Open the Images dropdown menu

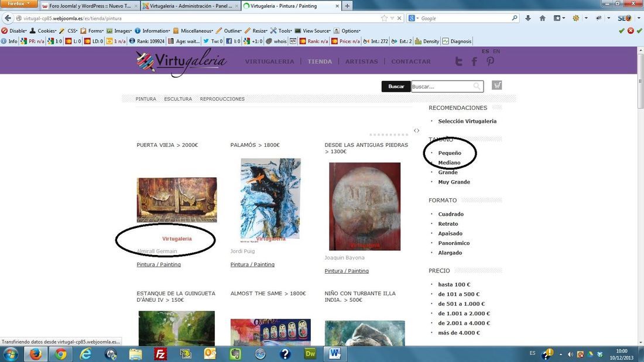point(119,31)
